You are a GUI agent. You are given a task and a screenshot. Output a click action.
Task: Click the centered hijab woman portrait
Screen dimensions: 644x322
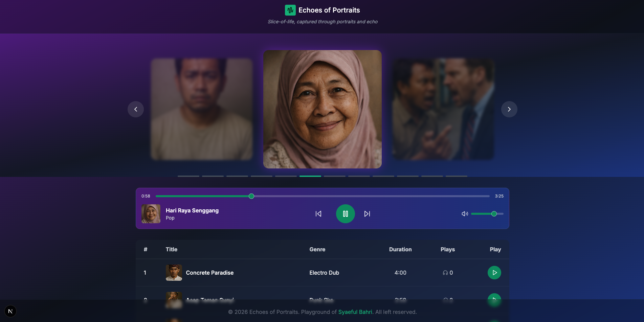[x=322, y=109]
